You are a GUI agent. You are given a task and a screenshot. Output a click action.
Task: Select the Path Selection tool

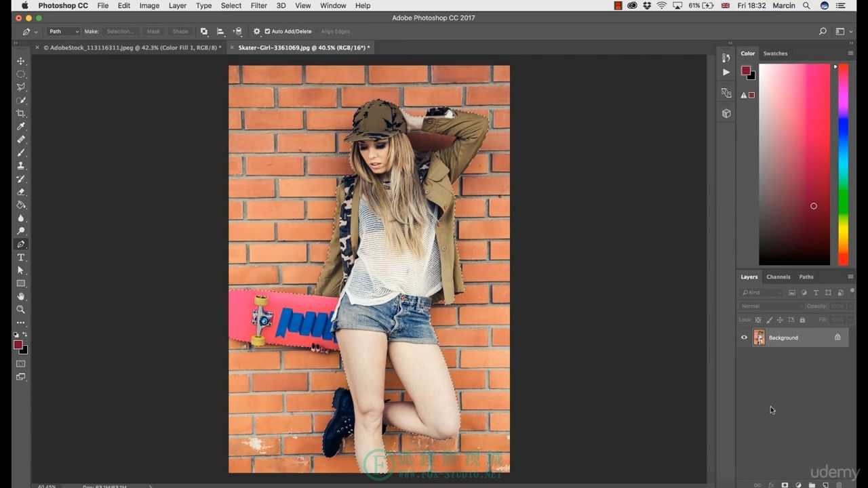point(21,270)
